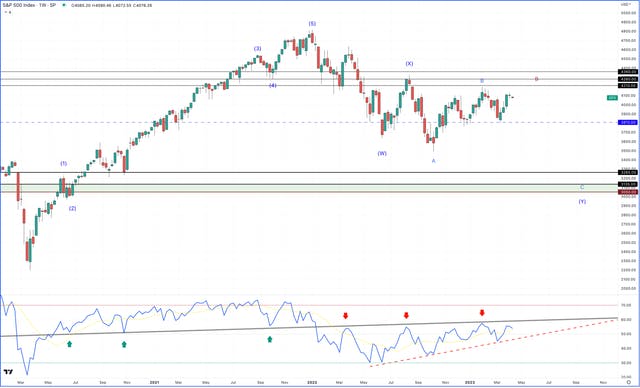Click the 30.00 RSI axis label
Image resolution: width=640 pixels, height=388 pixels.
click(626, 363)
